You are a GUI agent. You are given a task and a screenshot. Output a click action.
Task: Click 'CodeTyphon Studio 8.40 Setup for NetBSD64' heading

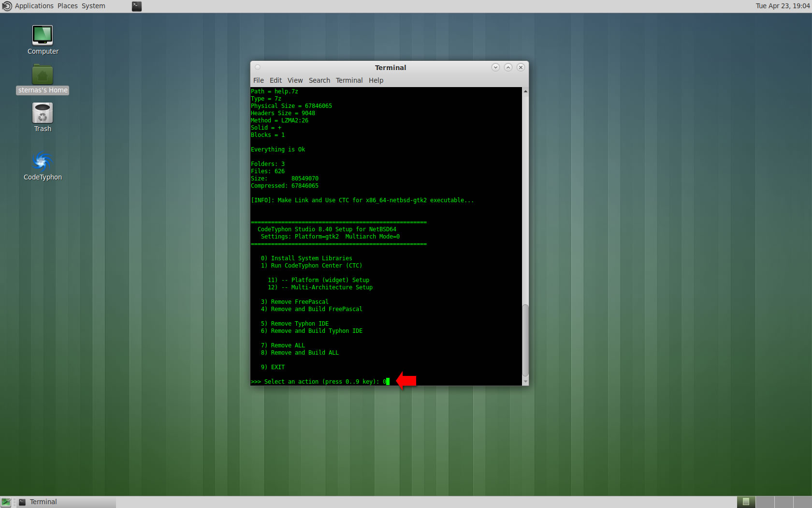pyautogui.click(x=327, y=229)
